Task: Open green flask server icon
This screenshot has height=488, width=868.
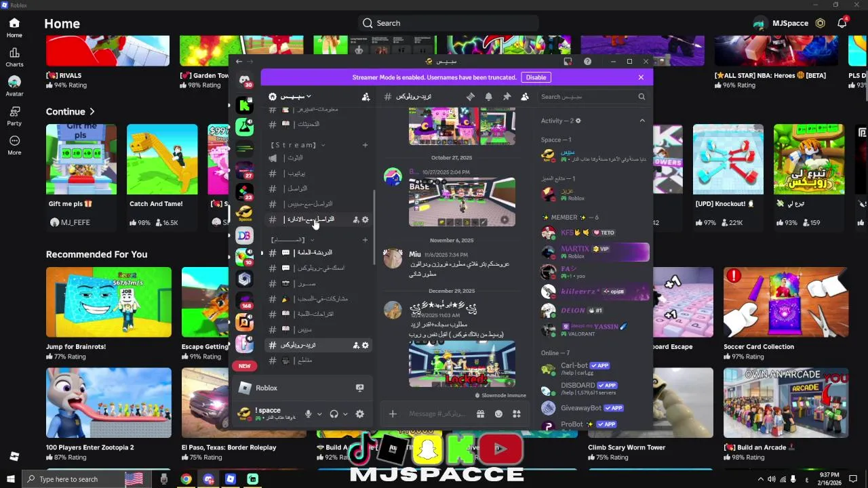Action: (244, 127)
